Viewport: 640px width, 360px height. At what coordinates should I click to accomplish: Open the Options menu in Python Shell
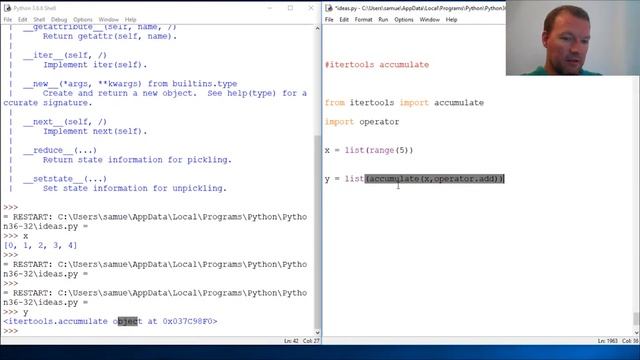click(83, 20)
